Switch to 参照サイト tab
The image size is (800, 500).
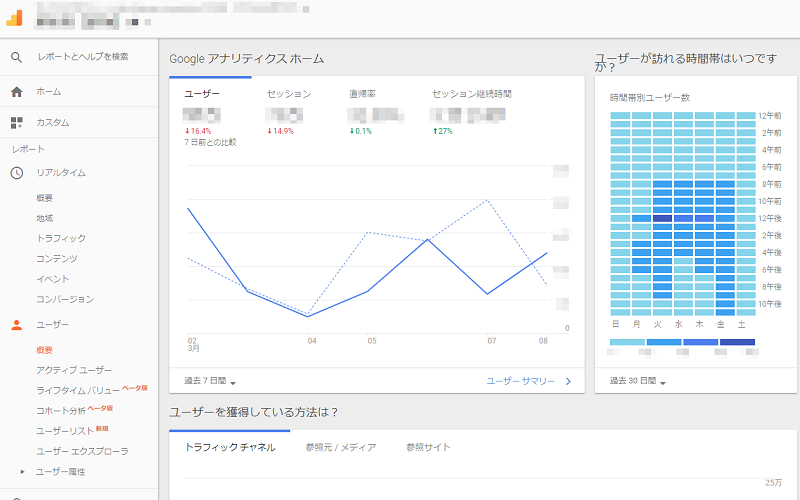(x=428, y=447)
